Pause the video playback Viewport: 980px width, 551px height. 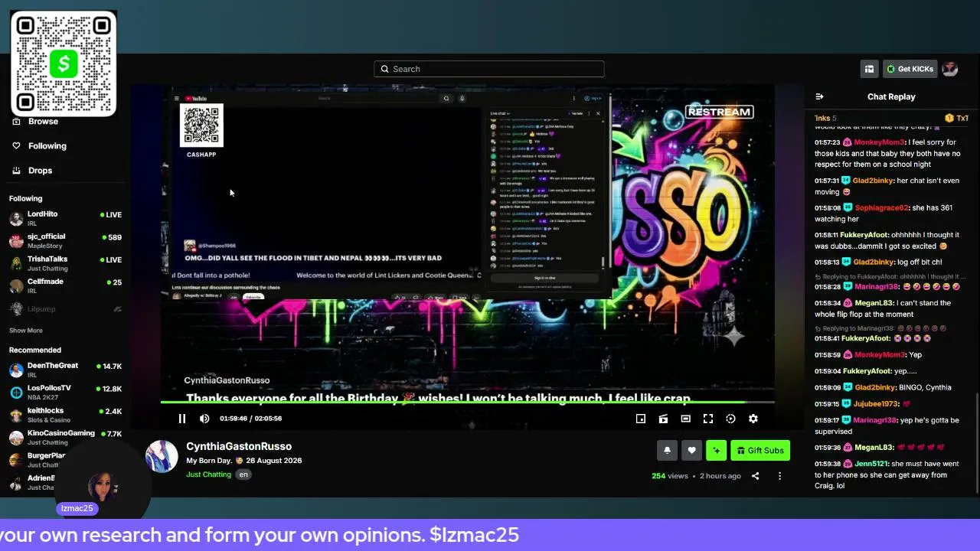[x=182, y=419]
